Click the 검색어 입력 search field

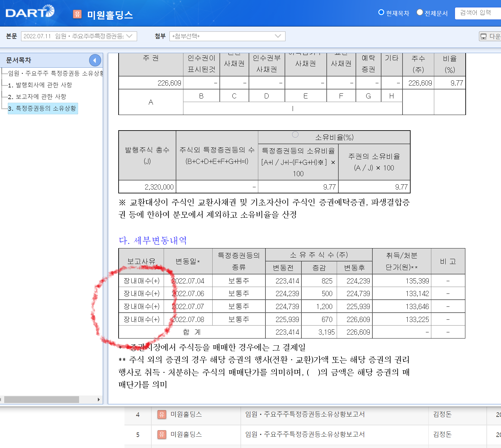tap(478, 13)
